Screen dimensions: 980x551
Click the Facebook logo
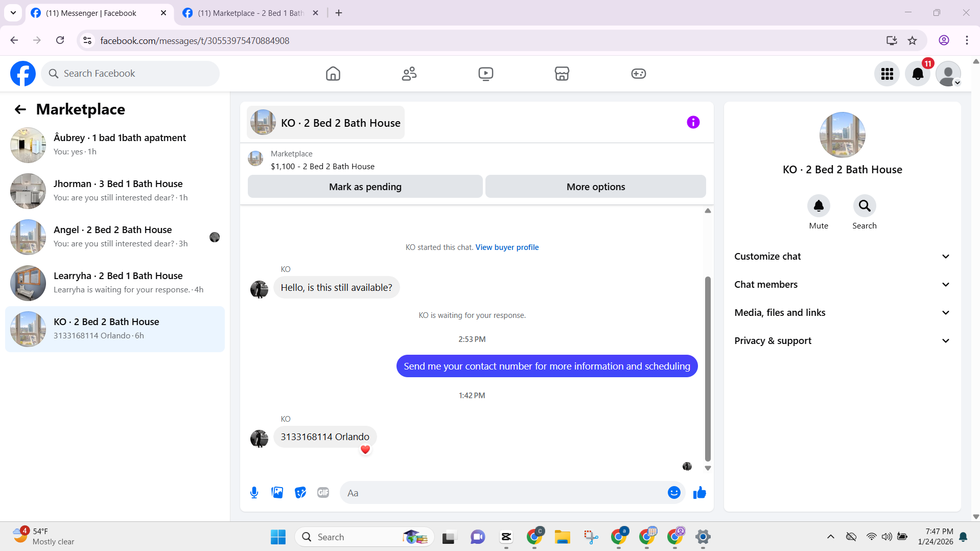[x=23, y=74]
